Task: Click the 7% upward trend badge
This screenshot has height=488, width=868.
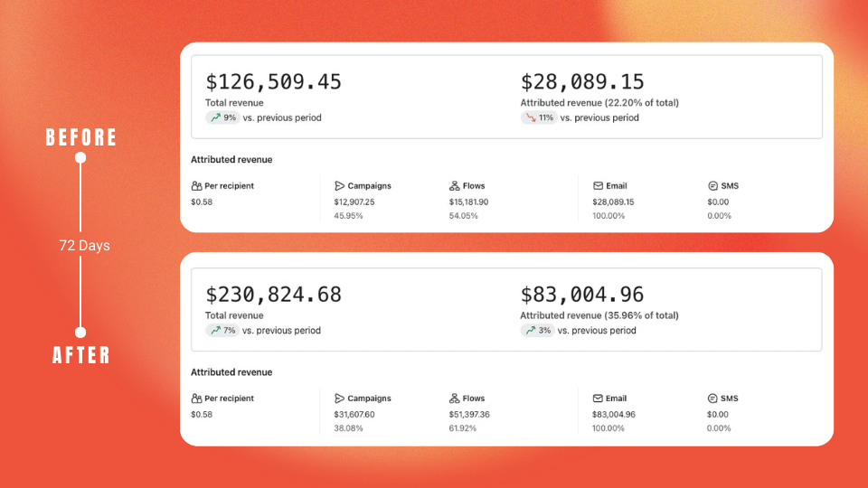Action: click(222, 331)
